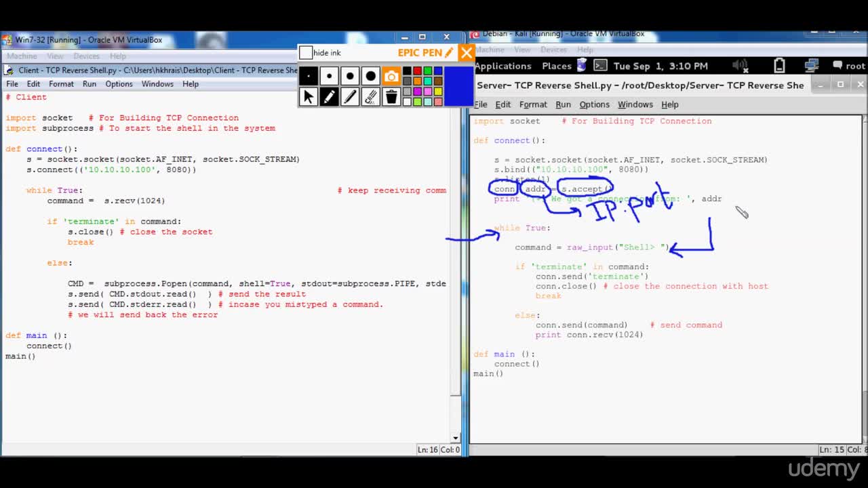Pick the yellow color swatch
The width and height of the screenshot is (868, 488).
[438, 91]
